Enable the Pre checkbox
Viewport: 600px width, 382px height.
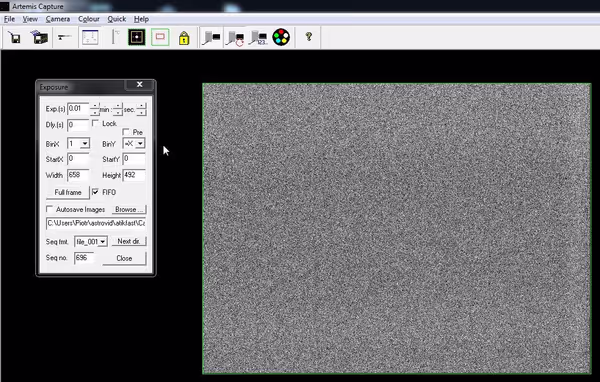tap(126, 132)
